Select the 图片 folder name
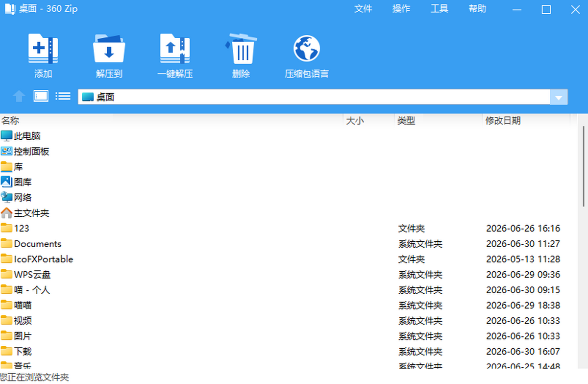 click(23, 336)
